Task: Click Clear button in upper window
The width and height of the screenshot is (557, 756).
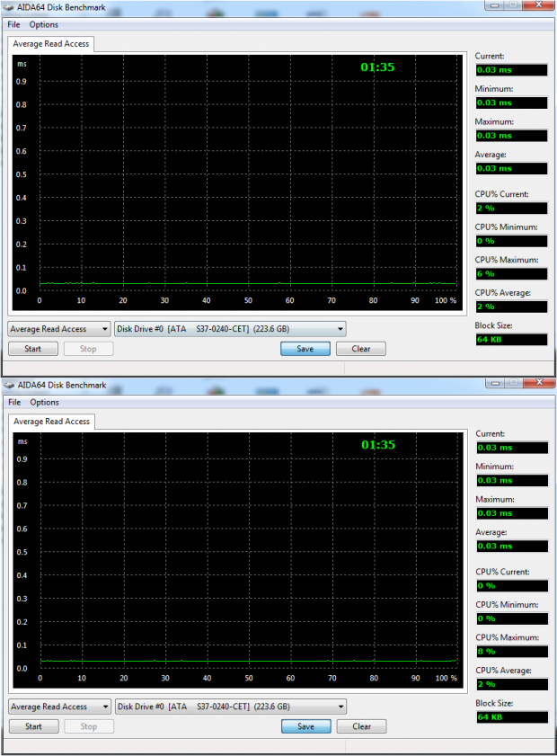Action: (361, 349)
